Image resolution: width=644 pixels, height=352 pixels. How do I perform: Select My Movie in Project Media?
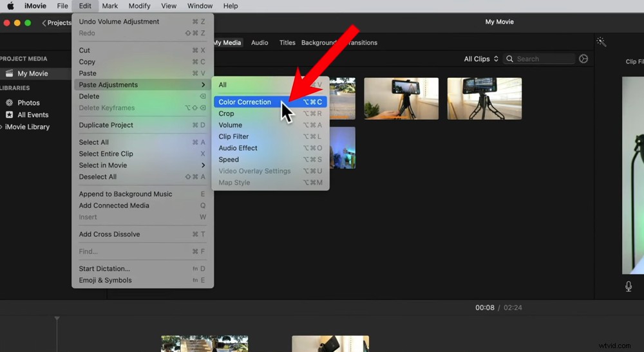(x=33, y=73)
